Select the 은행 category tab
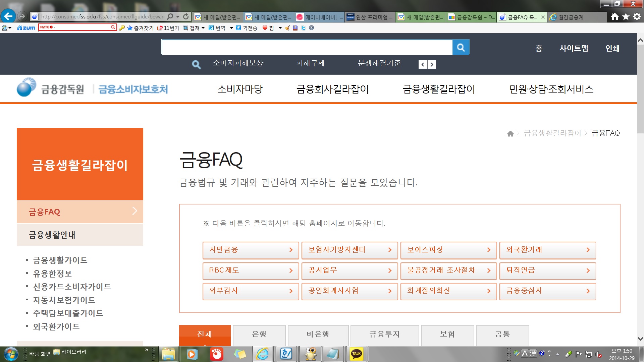The height and width of the screenshot is (362, 644). pos(258,335)
